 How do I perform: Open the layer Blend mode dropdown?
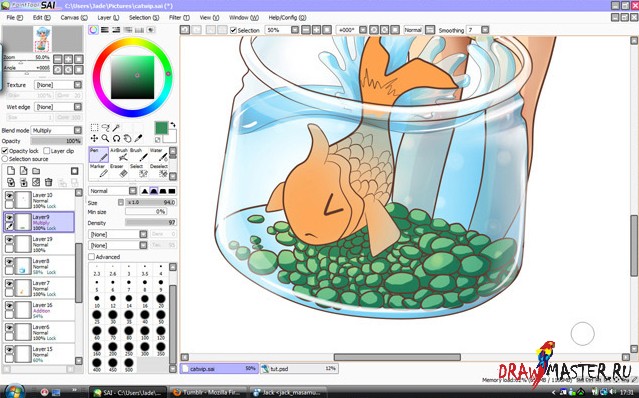[x=56, y=130]
